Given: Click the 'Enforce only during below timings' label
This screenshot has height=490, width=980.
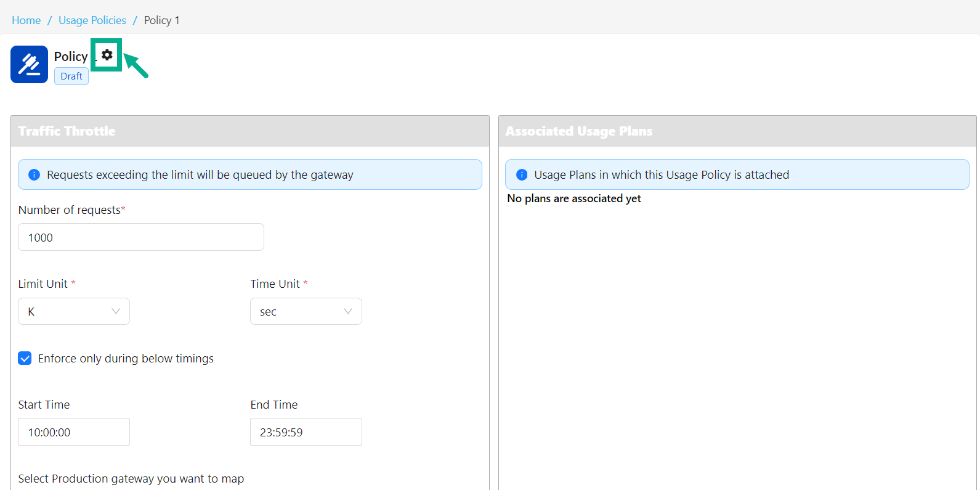Looking at the screenshot, I should pos(126,359).
